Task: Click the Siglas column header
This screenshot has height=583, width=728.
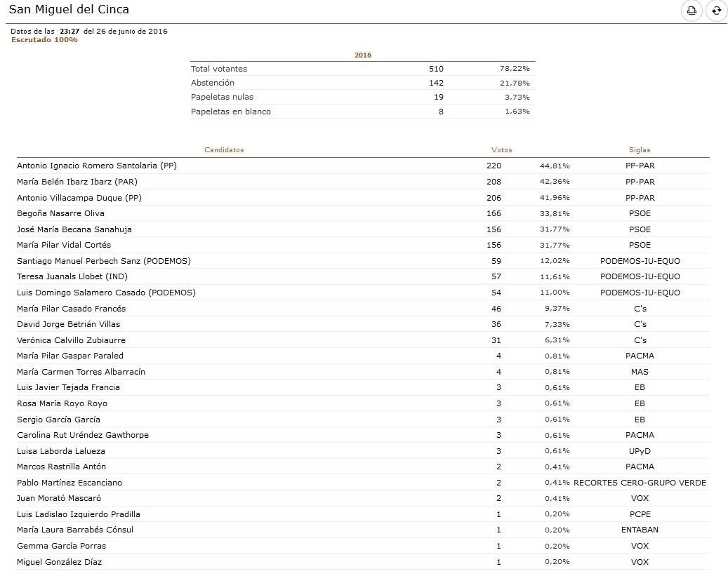Action: 640,150
